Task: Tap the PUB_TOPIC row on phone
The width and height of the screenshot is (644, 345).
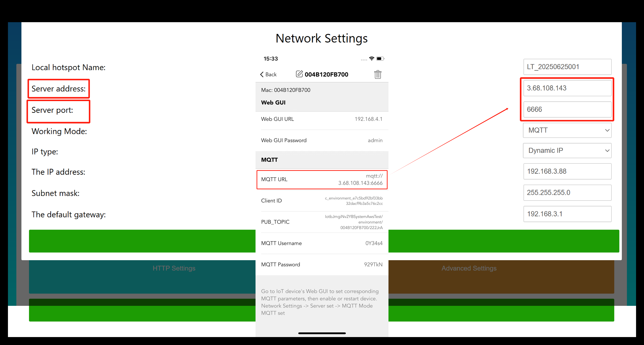Action: pos(322,222)
